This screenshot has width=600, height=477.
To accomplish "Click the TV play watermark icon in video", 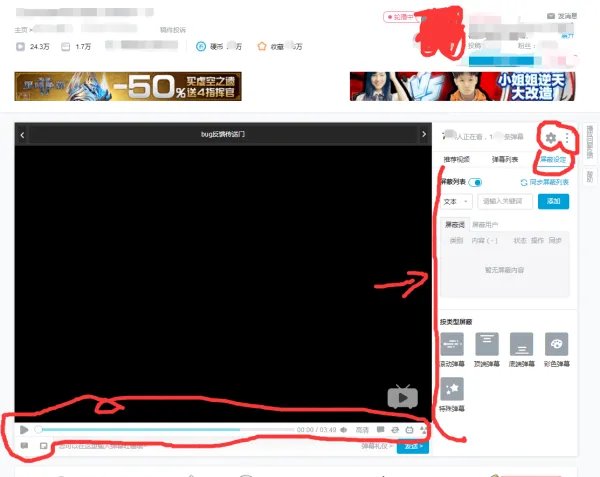I will coord(403,397).
